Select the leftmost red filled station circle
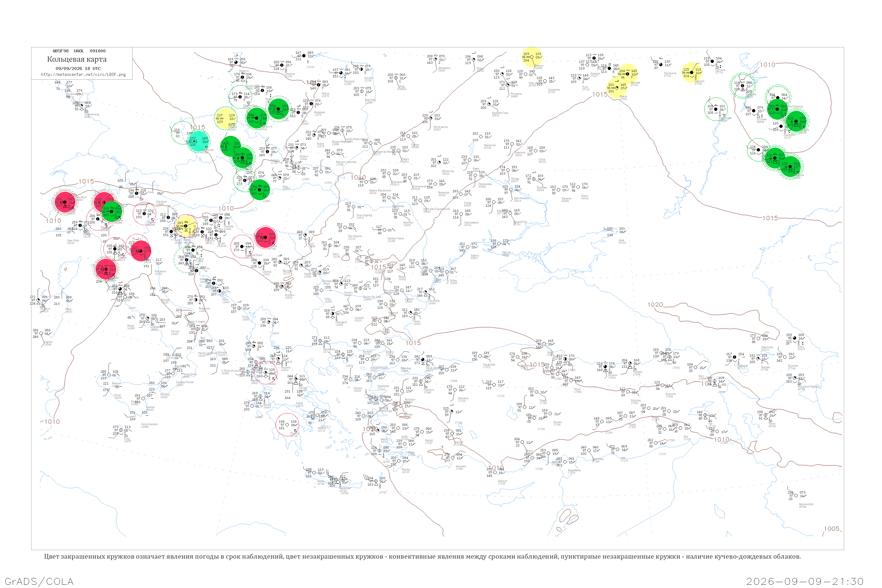The image size is (882, 588). point(65,202)
